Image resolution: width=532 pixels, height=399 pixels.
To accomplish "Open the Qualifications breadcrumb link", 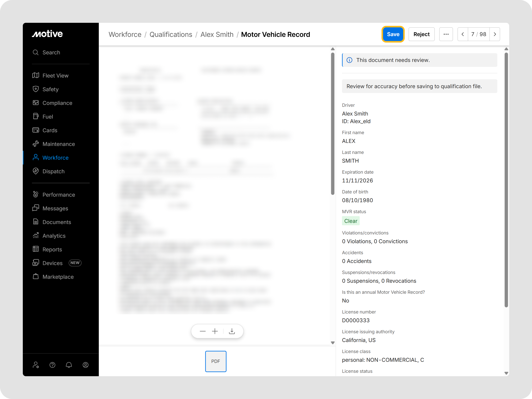I will [171, 34].
